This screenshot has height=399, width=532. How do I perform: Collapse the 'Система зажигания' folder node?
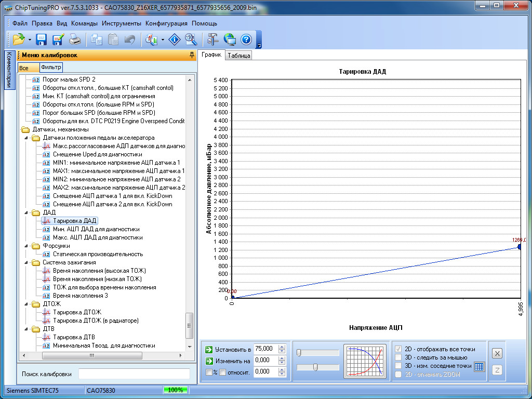(27, 262)
